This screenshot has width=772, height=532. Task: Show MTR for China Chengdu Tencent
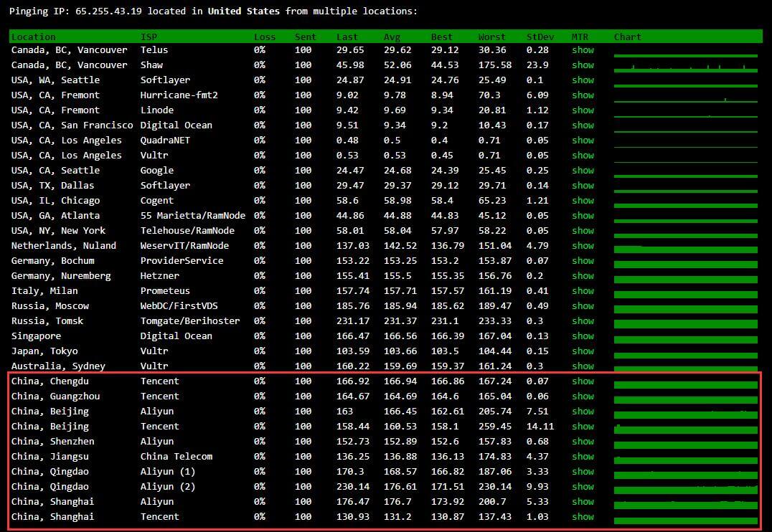click(583, 381)
